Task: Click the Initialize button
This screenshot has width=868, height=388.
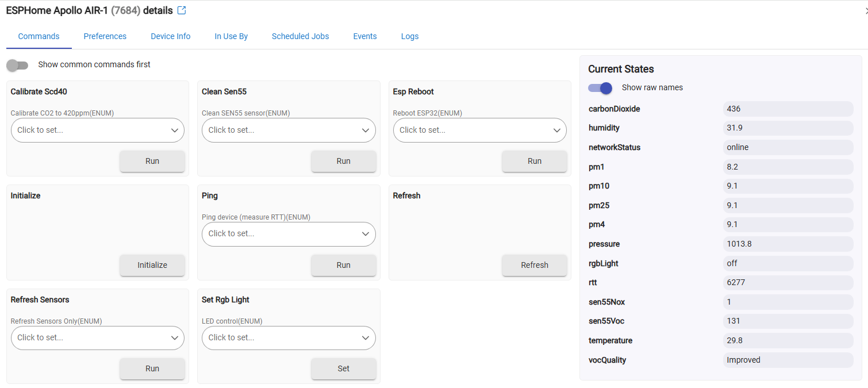Action: click(152, 265)
